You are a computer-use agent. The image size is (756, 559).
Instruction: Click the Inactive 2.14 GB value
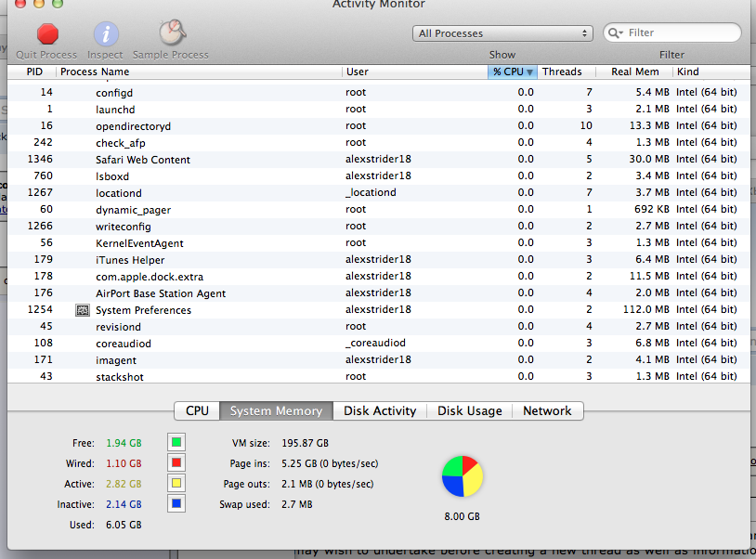point(124,504)
